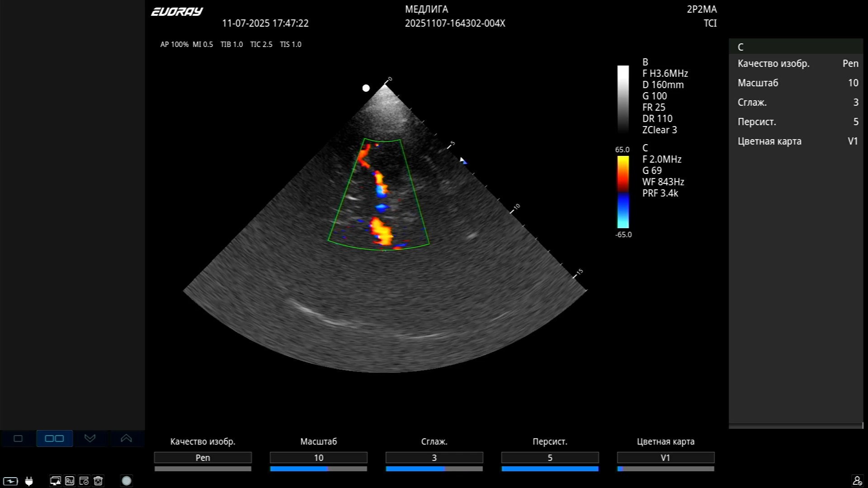
Task: Select Персист. row in right panel
Action: coord(797,122)
